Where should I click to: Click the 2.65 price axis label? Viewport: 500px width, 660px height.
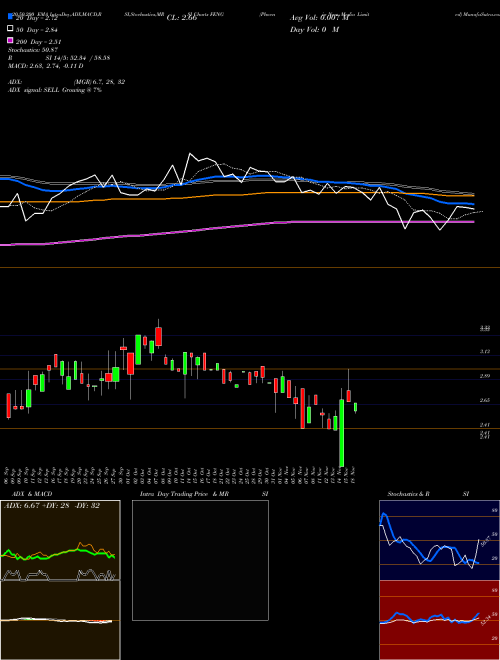485,401
